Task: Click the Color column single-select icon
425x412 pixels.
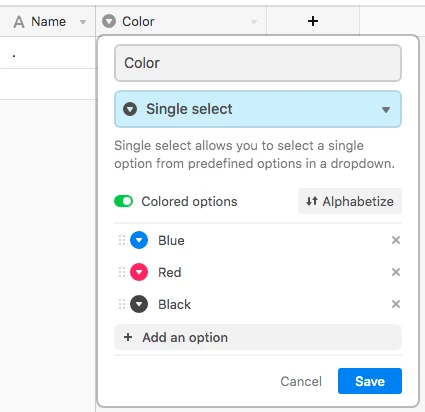Action: tap(109, 21)
